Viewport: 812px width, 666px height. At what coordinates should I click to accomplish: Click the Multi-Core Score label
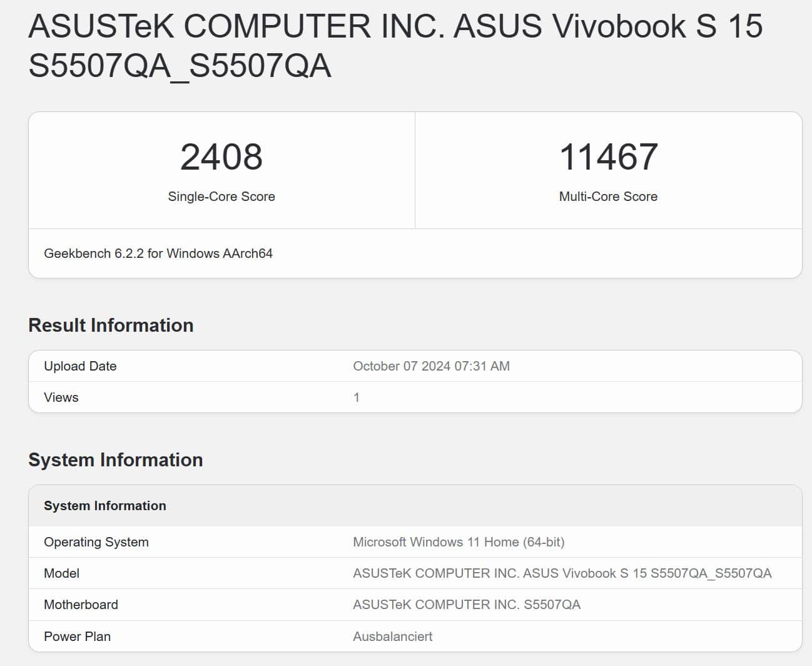click(x=608, y=197)
